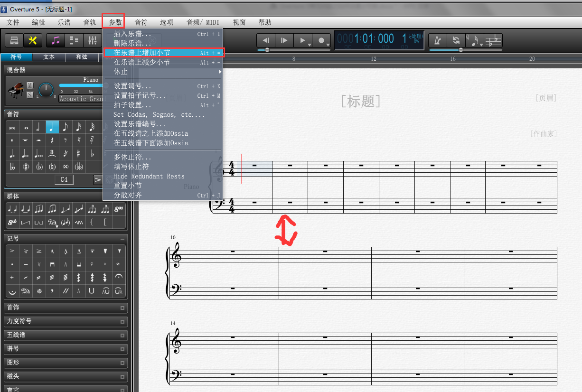
Task: Mute the Piano track in the mixer
Action: point(29,85)
